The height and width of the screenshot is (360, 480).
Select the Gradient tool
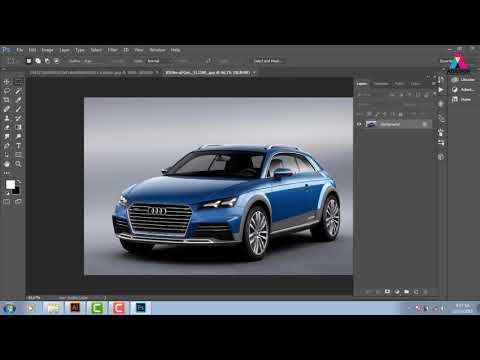18,127
